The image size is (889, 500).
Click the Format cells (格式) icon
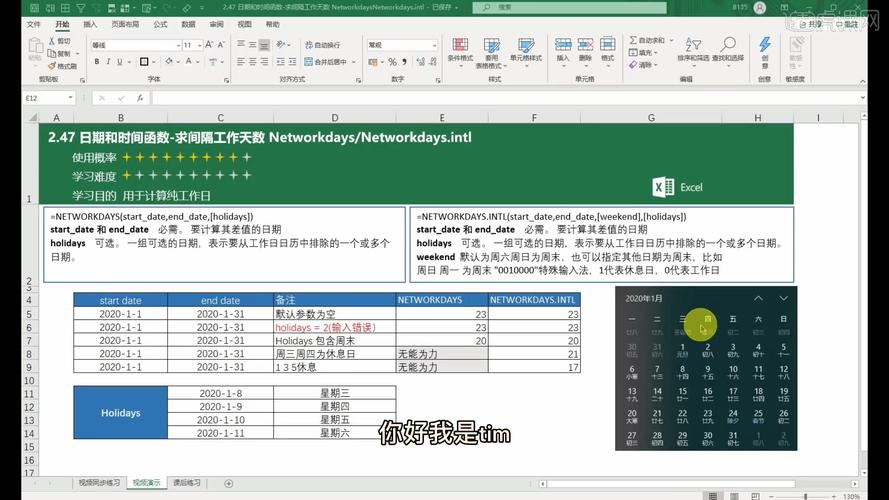pyautogui.click(x=607, y=45)
